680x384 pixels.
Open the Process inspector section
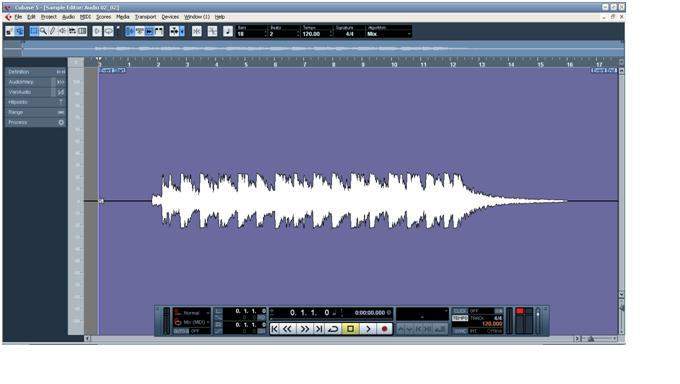pyautogui.click(x=36, y=122)
